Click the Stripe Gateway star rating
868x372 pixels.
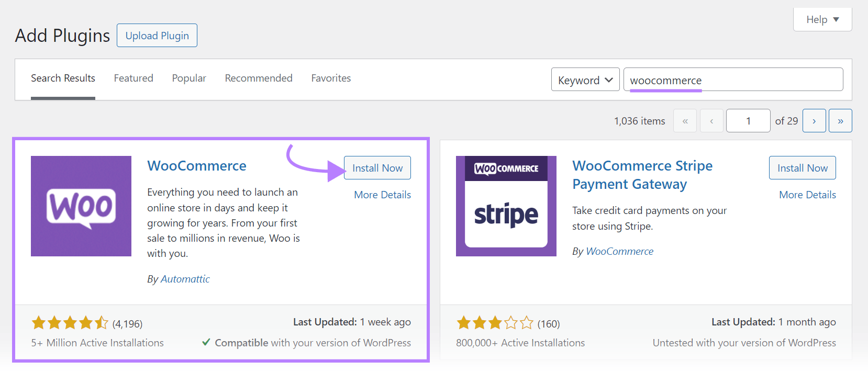(495, 323)
